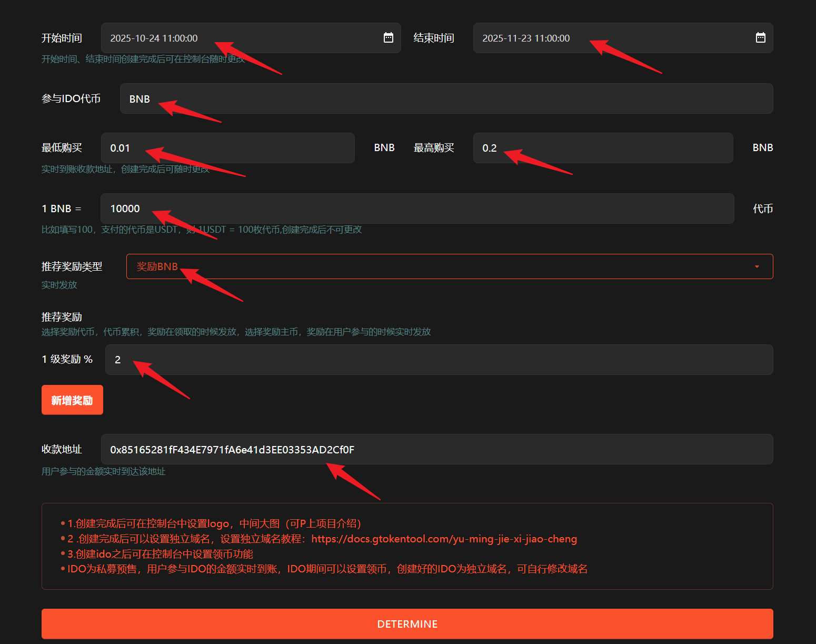Focus the 参与IDO代币 field showing BNB
The image size is (816, 644).
tap(446, 99)
